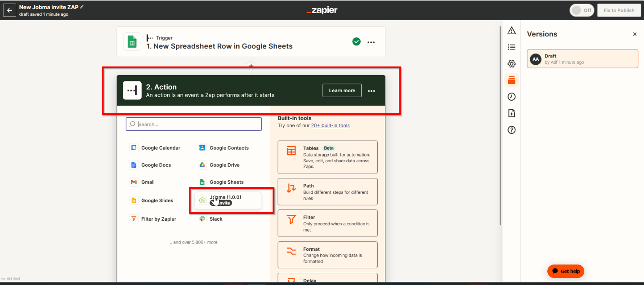Image resolution: width=644 pixels, height=285 pixels.
Task: Select the Slack app
Action: (x=210, y=219)
